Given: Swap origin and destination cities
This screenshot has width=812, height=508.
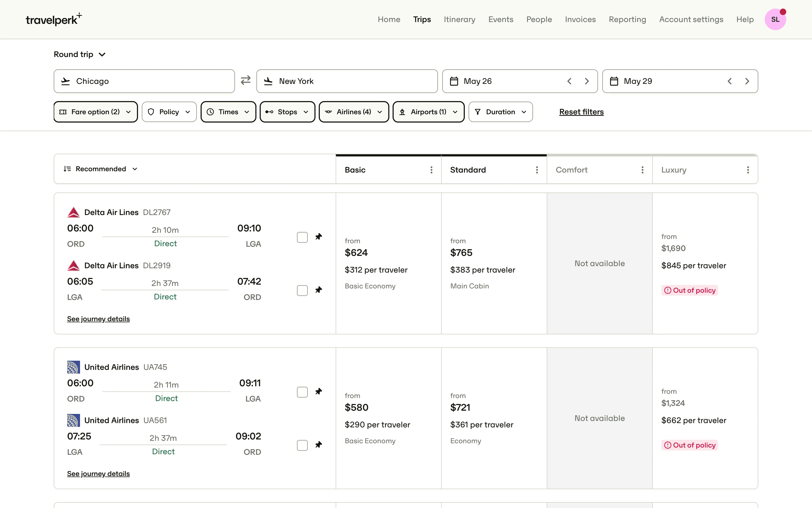Looking at the screenshot, I should coord(246,80).
